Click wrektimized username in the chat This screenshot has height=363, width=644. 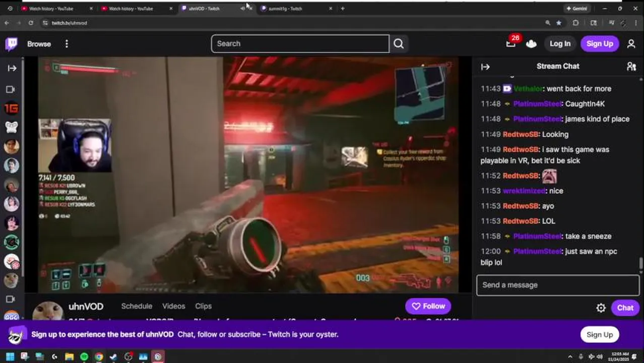coord(525,191)
